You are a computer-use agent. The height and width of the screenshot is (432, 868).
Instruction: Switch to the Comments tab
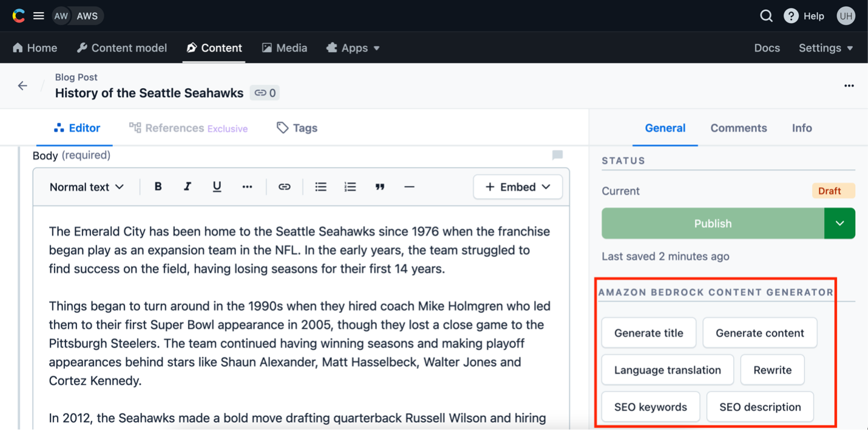coord(738,128)
